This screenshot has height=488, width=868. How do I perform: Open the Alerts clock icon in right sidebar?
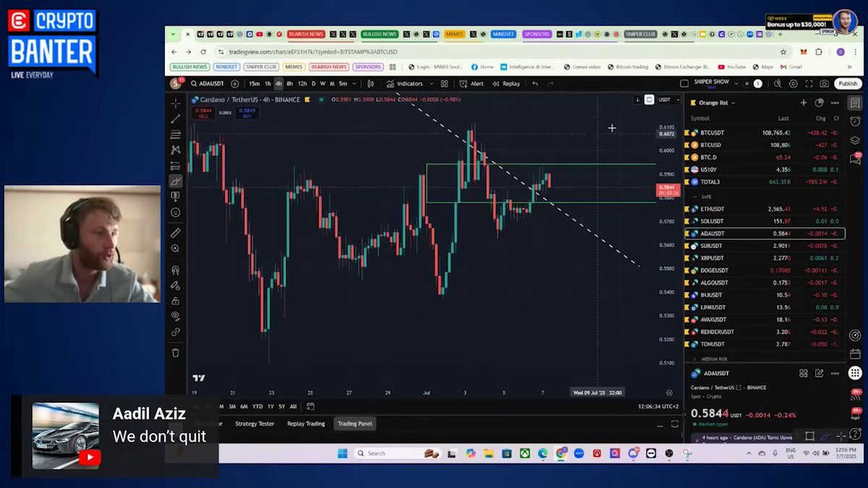click(x=855, y=121)
